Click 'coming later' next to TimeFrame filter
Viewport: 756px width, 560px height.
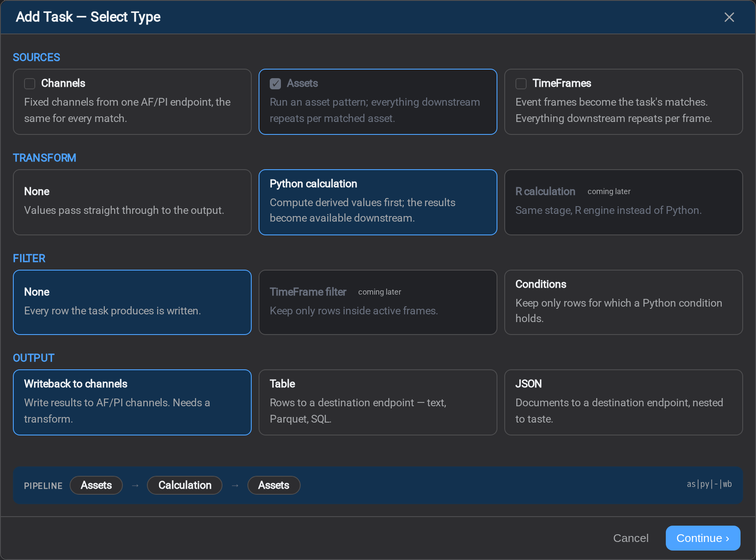[x=379, y=292]
